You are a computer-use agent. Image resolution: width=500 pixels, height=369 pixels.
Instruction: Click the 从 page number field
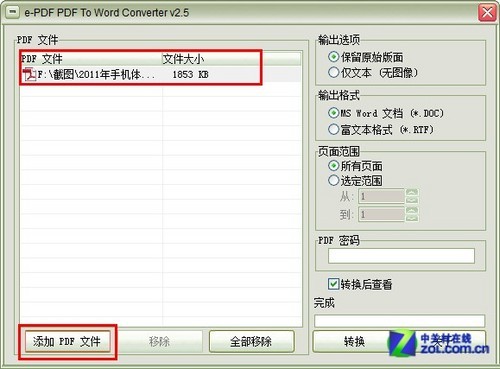click(381, 196)
